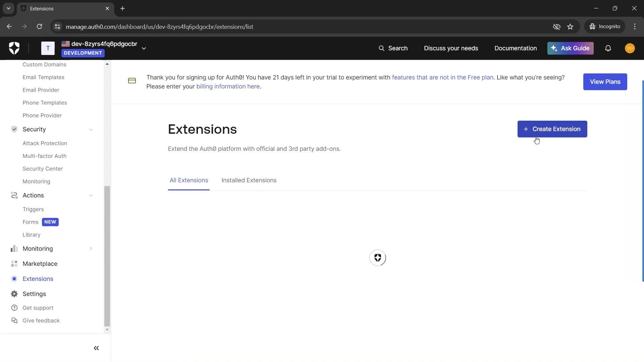
Task: Click the Monitoring bar chart icon
Action: click(14, 249)
